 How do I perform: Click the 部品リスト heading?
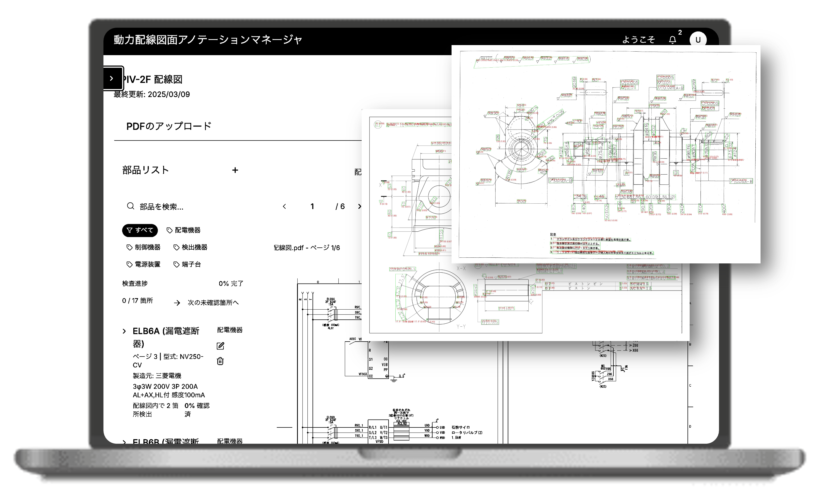point(146,170)
